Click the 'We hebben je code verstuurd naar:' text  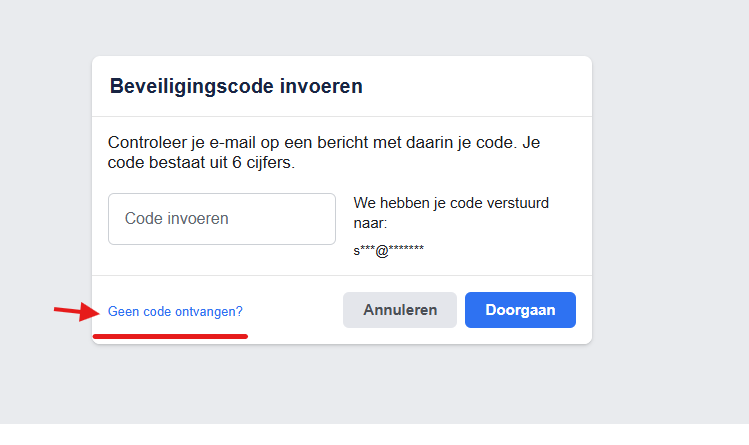pos(451,212)
